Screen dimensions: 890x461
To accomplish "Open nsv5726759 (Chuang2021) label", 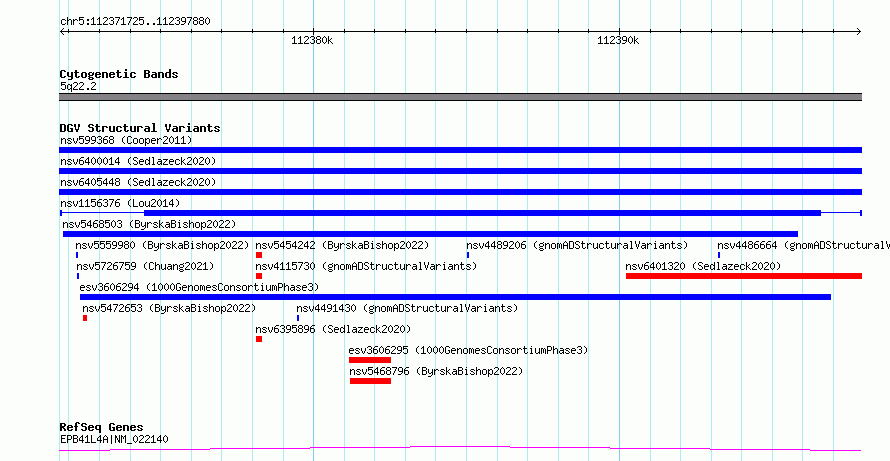I will click(145, 266).
